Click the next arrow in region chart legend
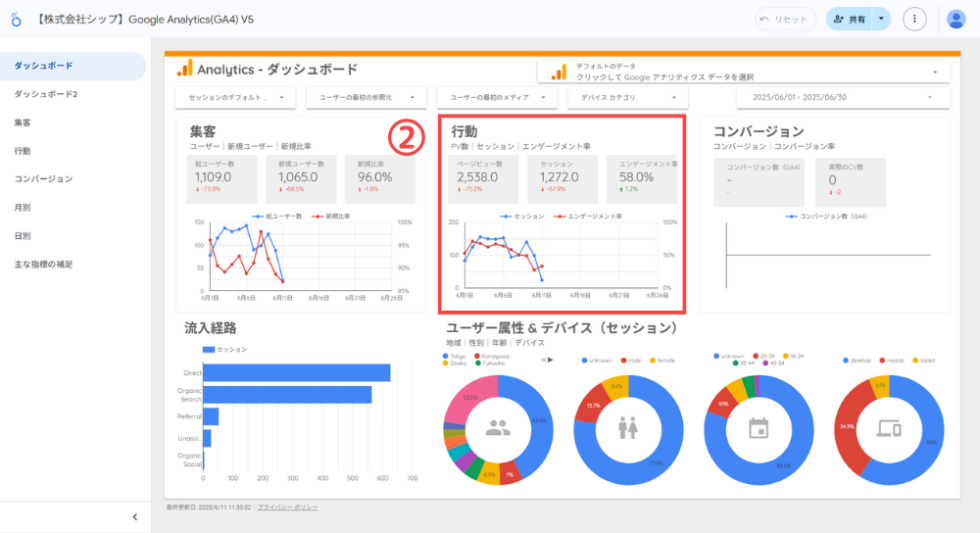The image size is (980, 533). (x=551, y=360)
